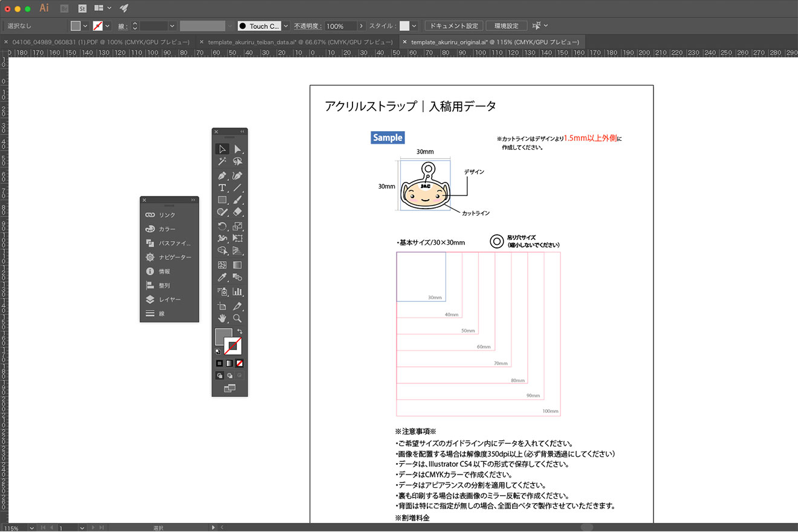This screenshot has width=798, height=532.
Task: Select the Rotate tool
Action: point(222,225)
